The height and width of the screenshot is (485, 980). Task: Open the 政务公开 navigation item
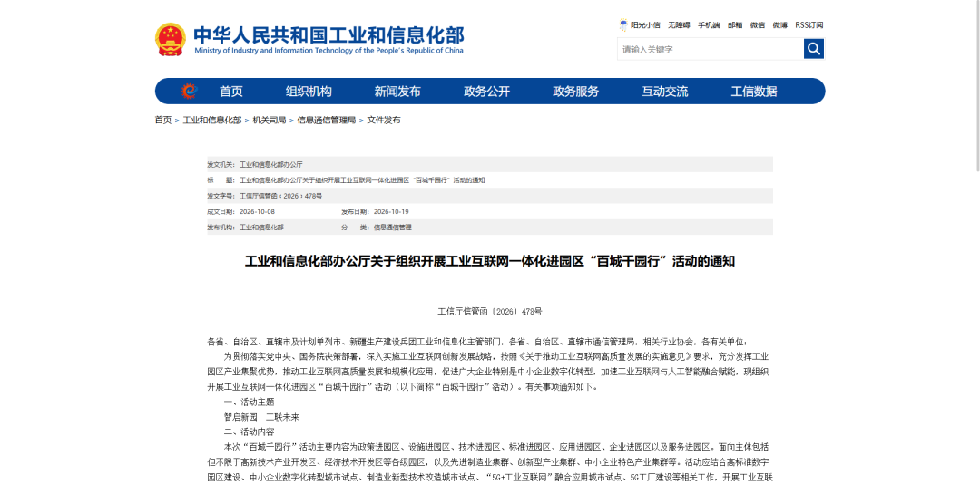coord(487,92)
